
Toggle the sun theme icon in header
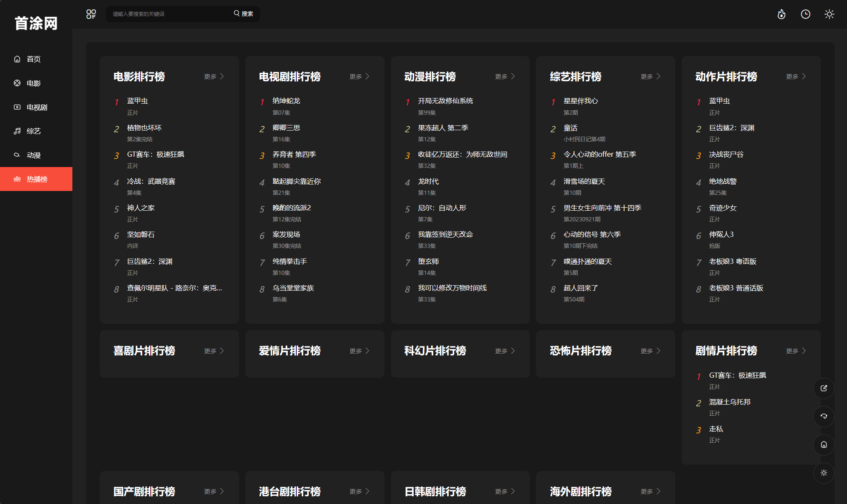(829, 14)
